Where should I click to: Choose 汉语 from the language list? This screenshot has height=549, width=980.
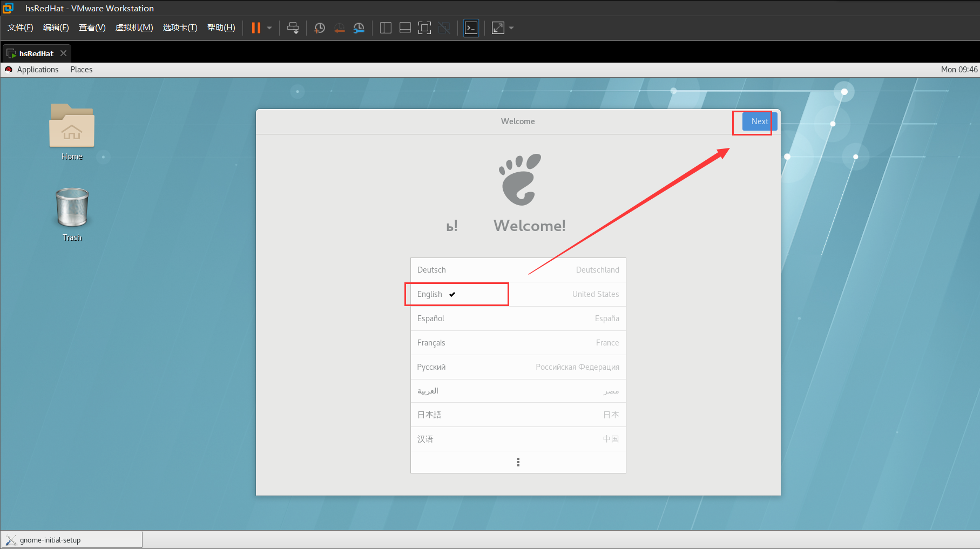(517, 438)
